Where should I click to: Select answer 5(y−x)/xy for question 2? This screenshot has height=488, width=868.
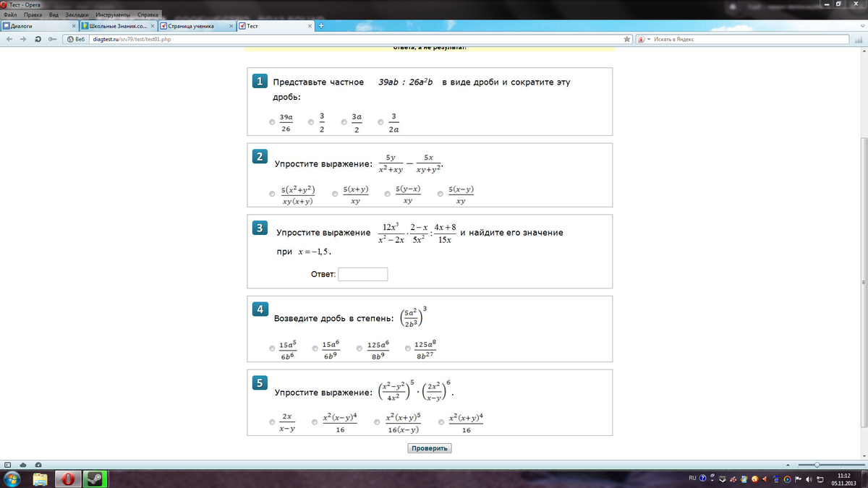tap(388, 194)
